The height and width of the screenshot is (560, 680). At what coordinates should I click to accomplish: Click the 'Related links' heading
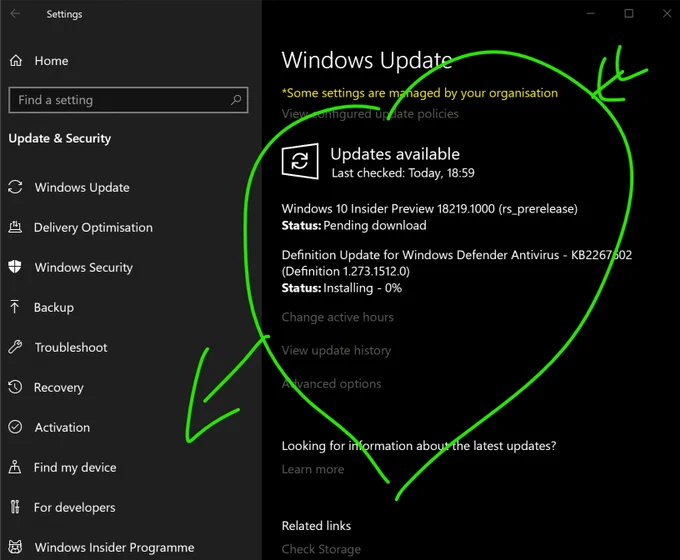[316, 526]
